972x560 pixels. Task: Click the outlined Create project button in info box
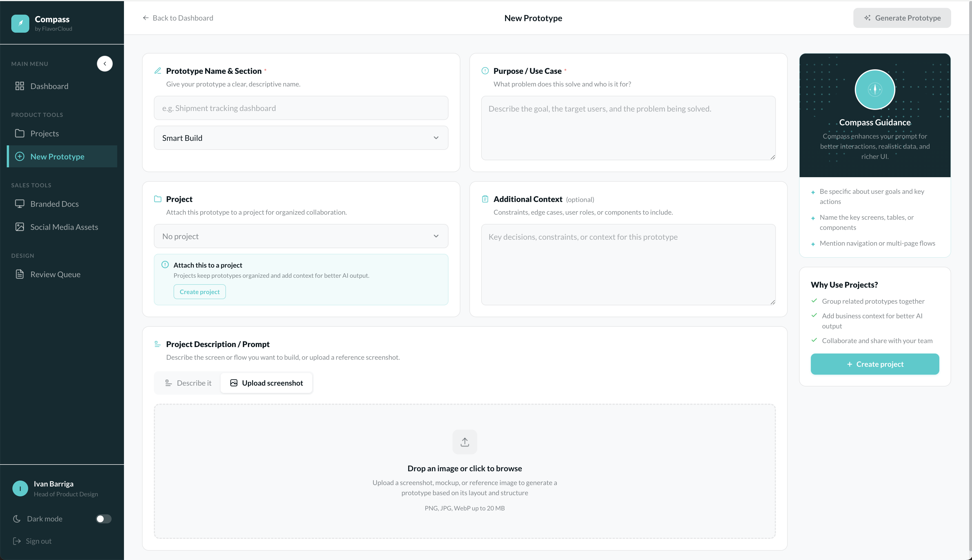click(x=199, y=292)
